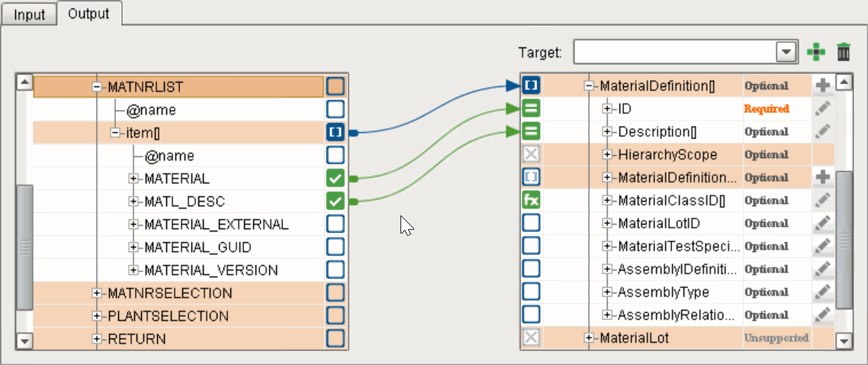Select the MATERIAL_VERSION tree row
The height and width of the screenshot is (365, 868).
point(179,270)
